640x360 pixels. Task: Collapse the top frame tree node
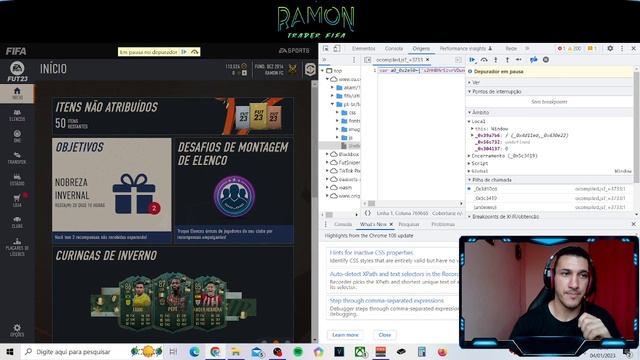[x=323, y=71]
